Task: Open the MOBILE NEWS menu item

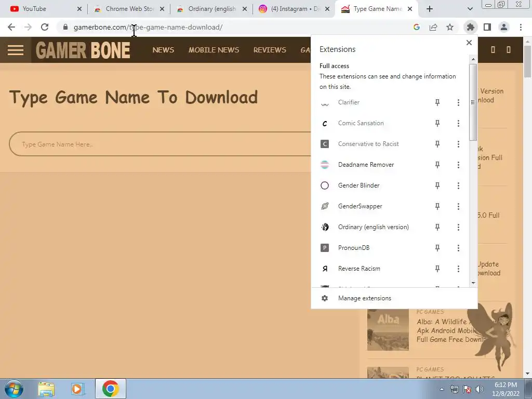Action: (x=214, y=50)
